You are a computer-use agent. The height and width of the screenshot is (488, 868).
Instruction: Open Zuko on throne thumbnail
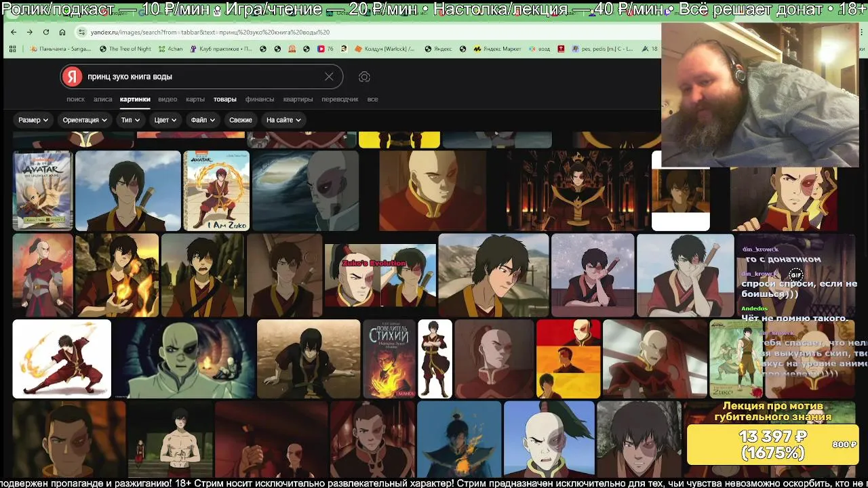(577, 190)
